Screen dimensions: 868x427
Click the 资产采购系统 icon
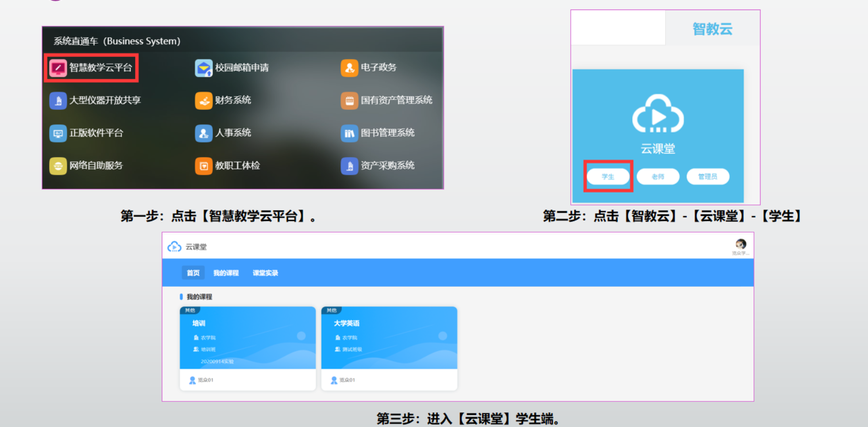[x=349, y=166]
